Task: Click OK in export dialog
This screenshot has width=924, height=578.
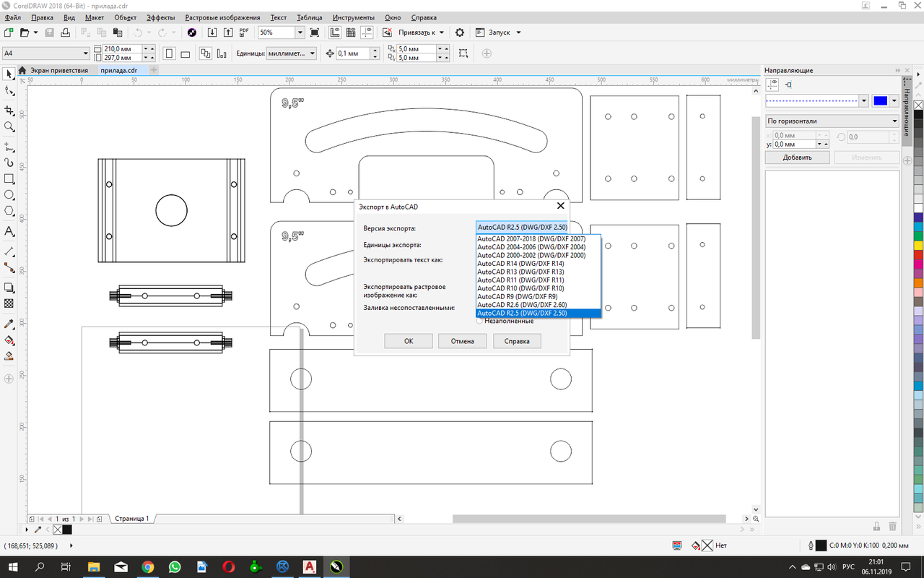Action: (409, 341)
